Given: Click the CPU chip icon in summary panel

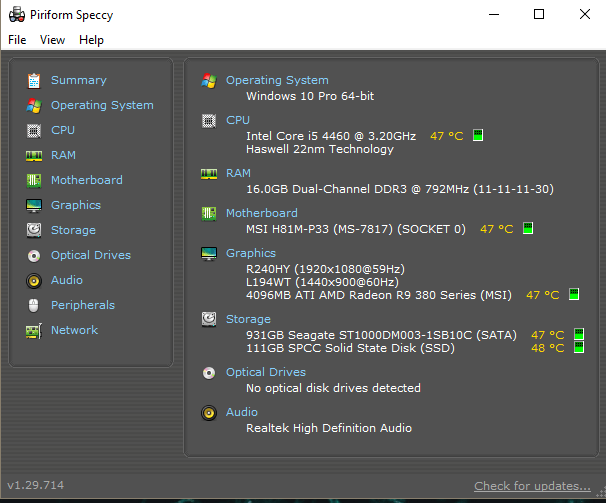Looking at the screenshot, I should point(209,121).
